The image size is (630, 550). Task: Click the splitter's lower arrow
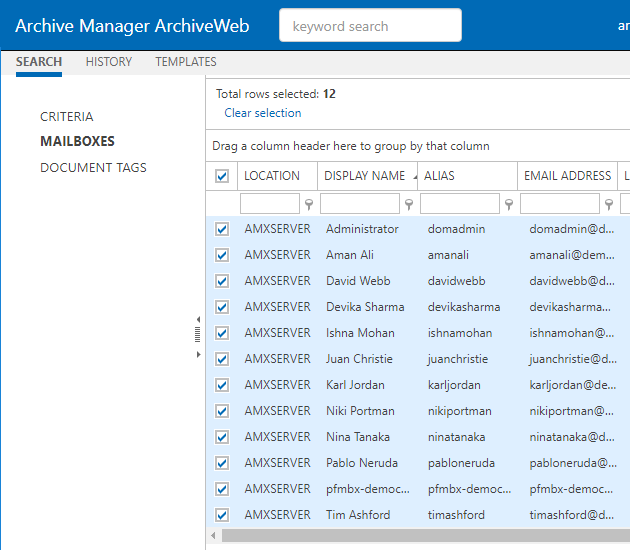coord(198,354)
